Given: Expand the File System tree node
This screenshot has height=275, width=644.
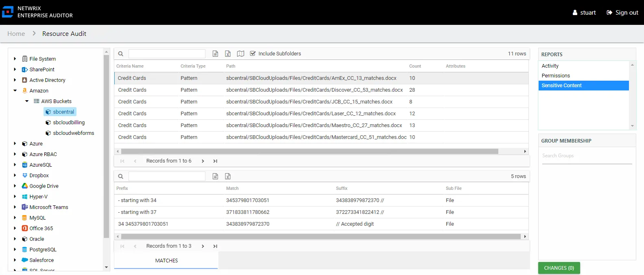Looking at the screenshot, I should click(x=15, y=59).
